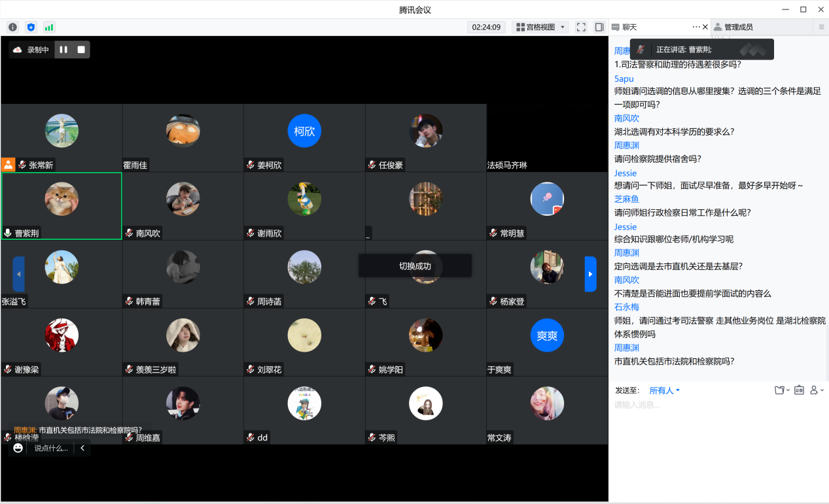
Task: Go to previous page of participants
Action: coord(18,274)
